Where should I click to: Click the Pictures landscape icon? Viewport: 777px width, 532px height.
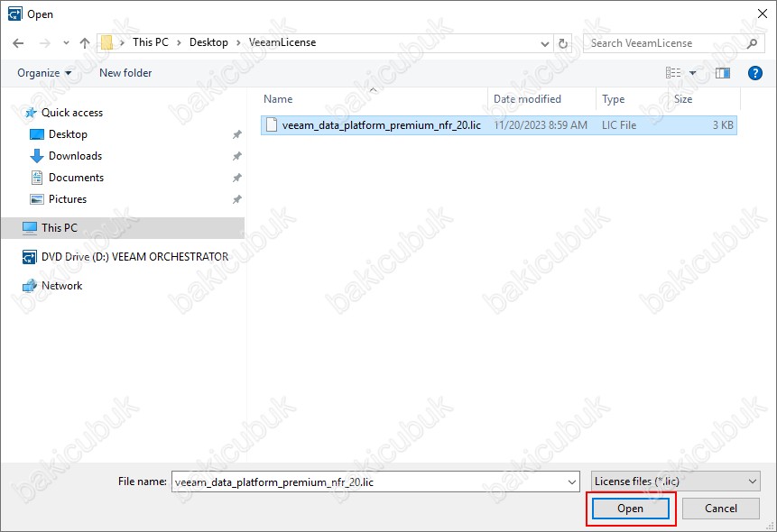pyautogui.click(x=37, y=199)
